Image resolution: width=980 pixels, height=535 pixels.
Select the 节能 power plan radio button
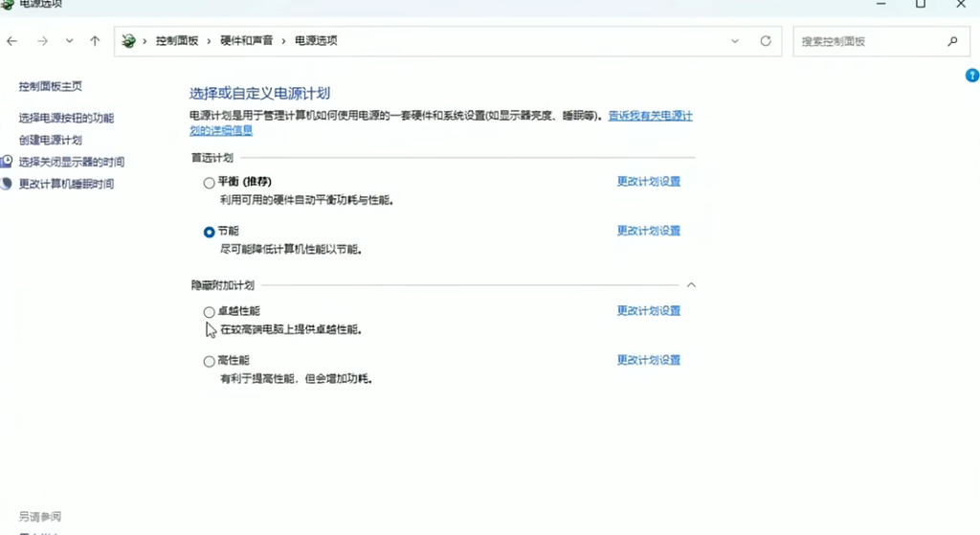[210, 232]
